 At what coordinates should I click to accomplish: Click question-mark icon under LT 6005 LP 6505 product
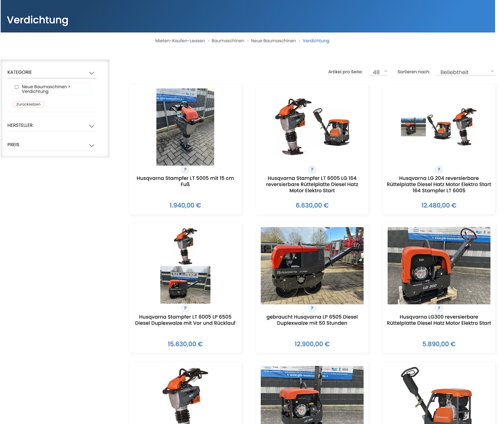pyautogui.click(x=185, y=308)
